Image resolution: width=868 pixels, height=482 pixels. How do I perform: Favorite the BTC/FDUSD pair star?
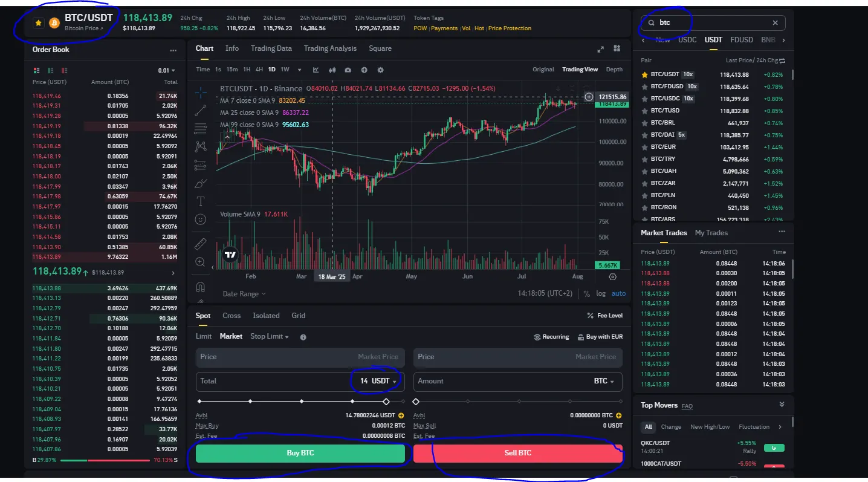645,86
